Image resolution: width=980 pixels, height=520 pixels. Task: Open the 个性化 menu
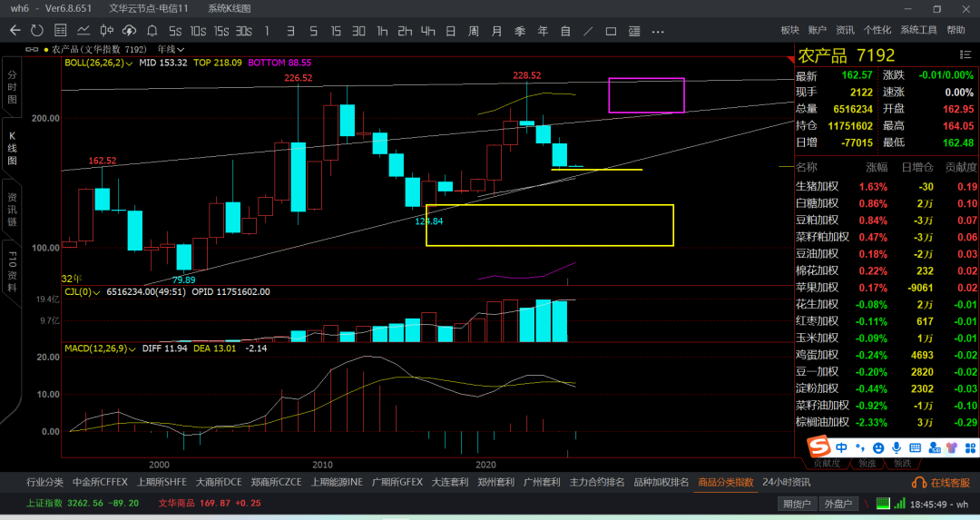pyautogui.click(x=877, y=30)
